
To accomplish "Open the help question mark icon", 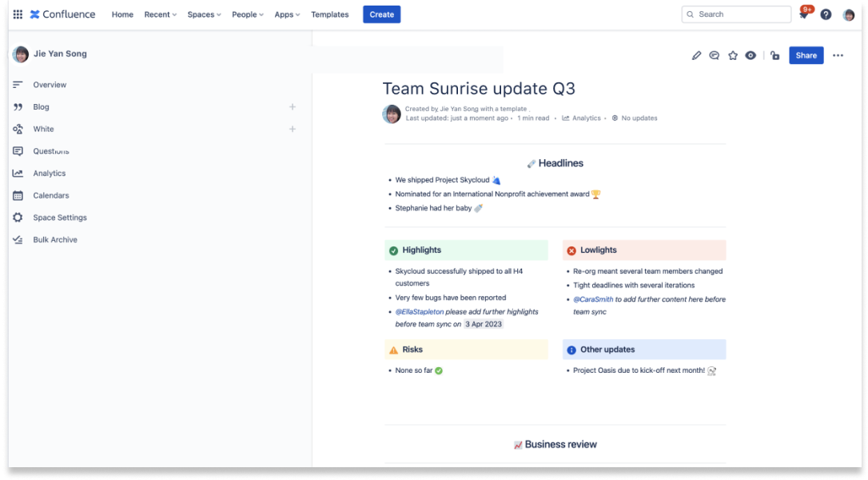I will click(x=825, y=14).
